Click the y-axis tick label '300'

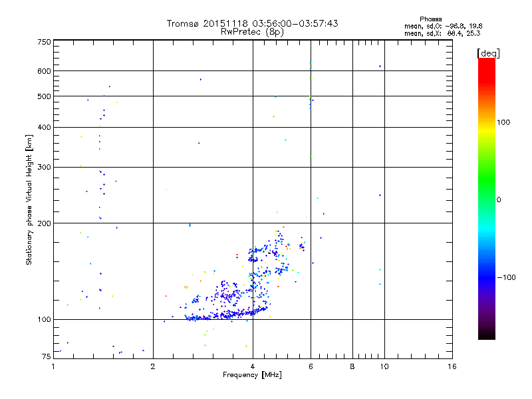pyautogui.click(x=44, y=168)
